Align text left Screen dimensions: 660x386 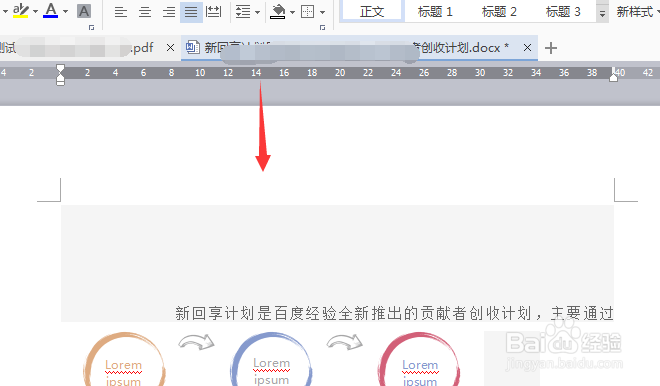pos(121,12)
